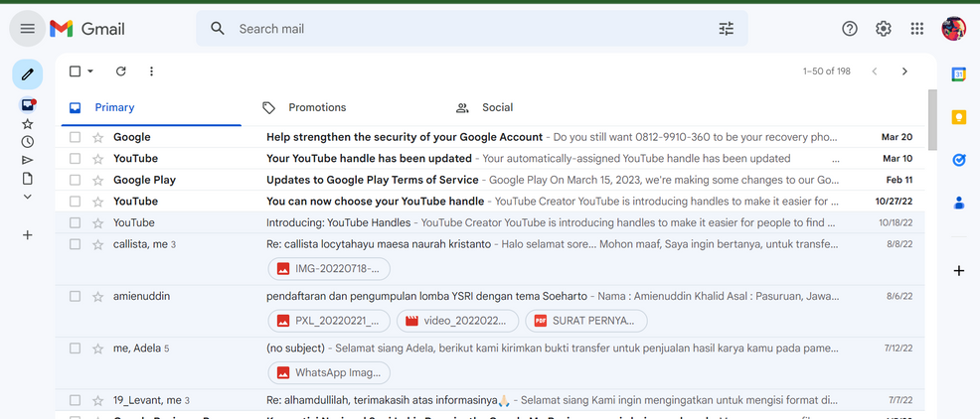Compose a new email with pencil icon

point(28,74)
